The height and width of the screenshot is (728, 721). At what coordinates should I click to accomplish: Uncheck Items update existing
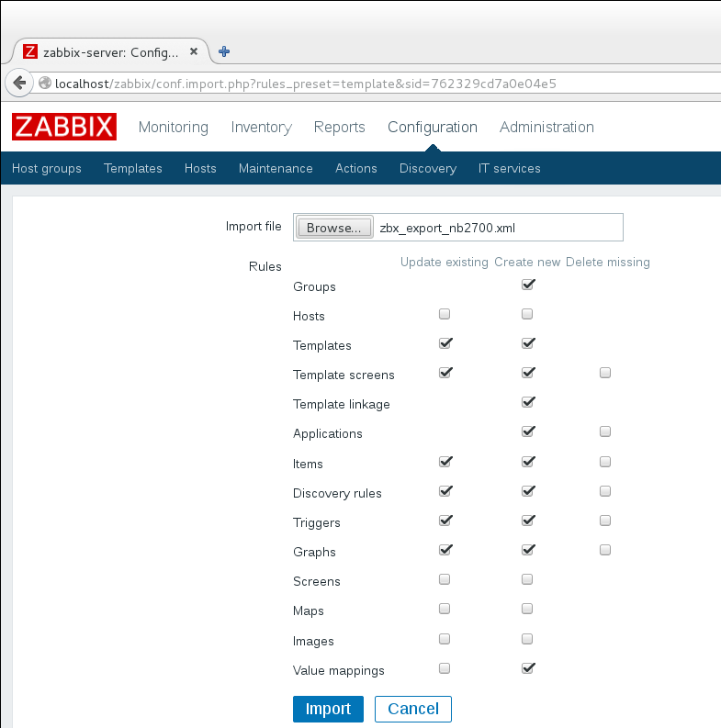(445, 462)
